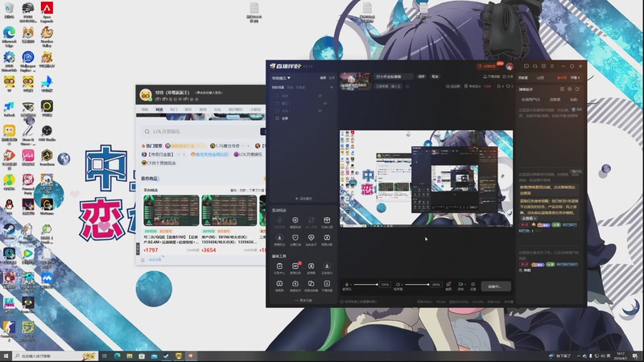Open the shield-shaped interactive tool
Viewport: 644px width, 362px height.
point(295,239)
